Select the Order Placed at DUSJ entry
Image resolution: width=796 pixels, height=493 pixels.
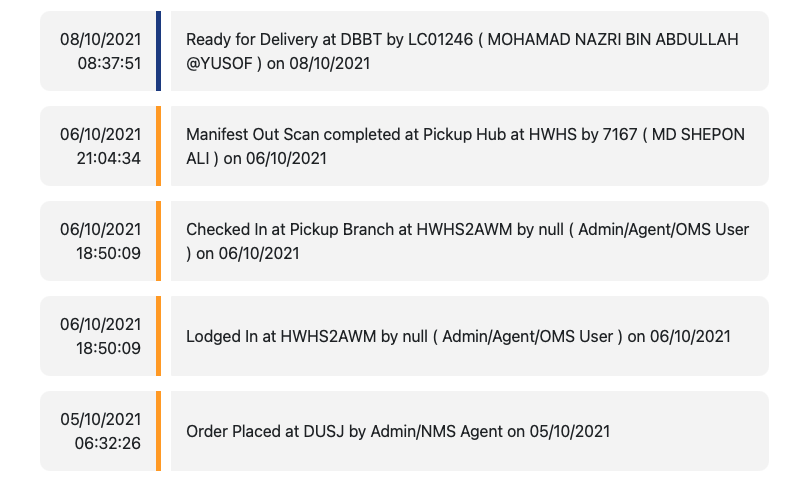[470, 431]
